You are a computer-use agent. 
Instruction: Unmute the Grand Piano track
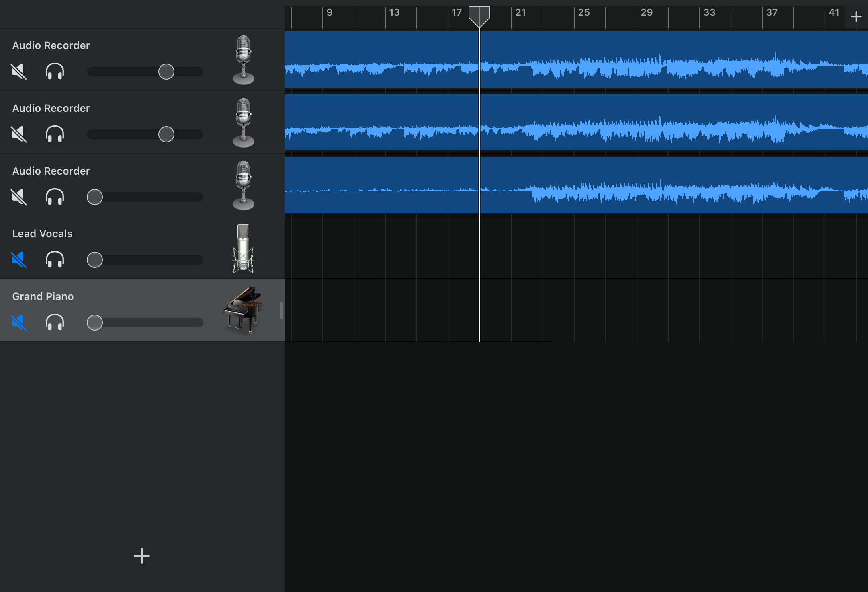[x=19, y=322]
